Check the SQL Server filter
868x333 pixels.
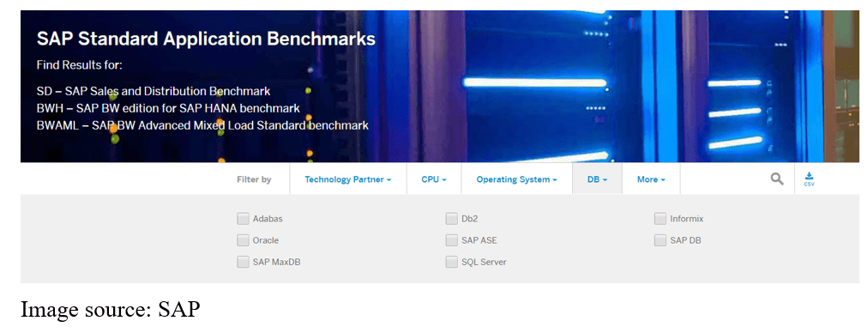point(451,262)
